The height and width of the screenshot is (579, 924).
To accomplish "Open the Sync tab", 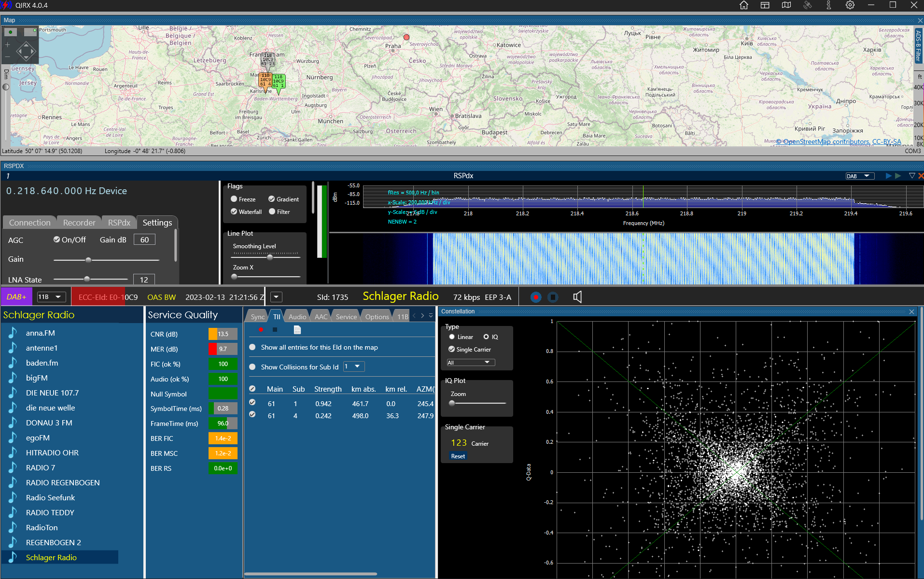I will coord(257,317).
